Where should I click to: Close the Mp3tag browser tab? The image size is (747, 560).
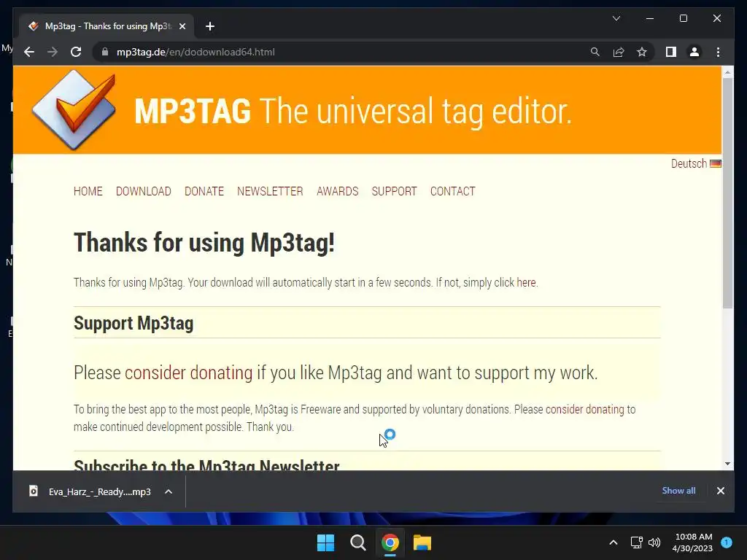(x=182, y=27)
